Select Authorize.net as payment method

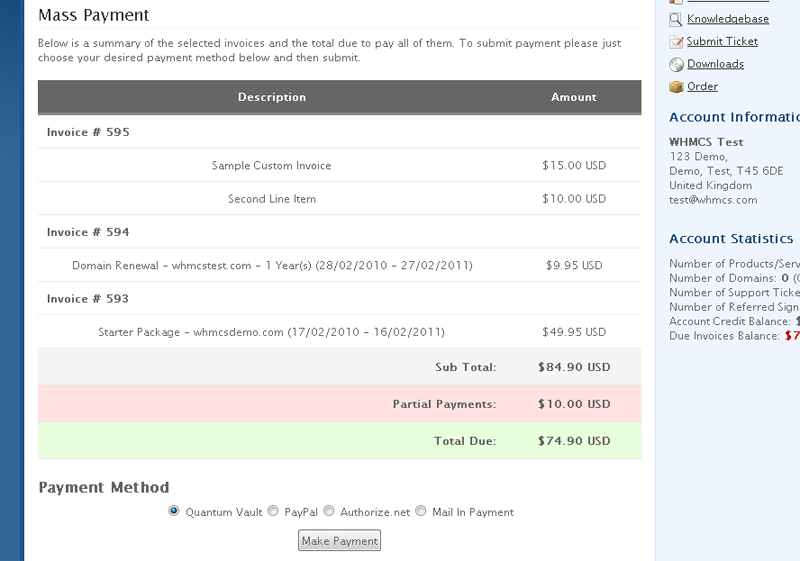(x=329, y=511)
